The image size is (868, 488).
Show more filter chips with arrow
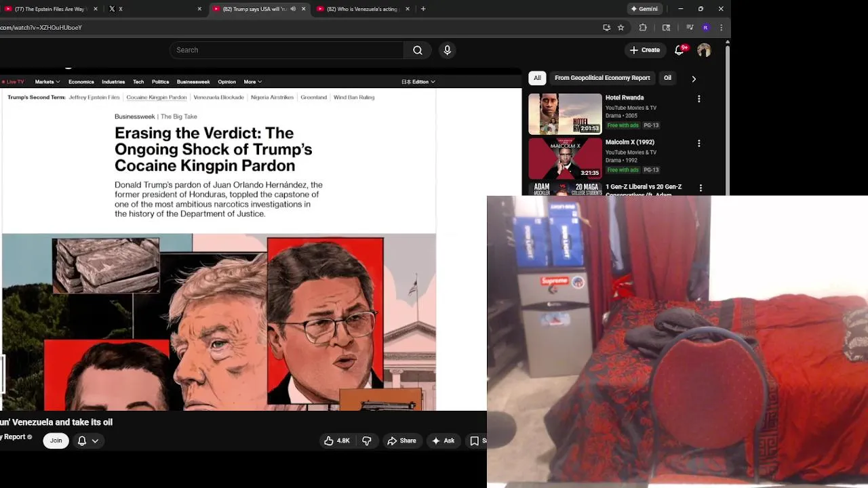(x=694, y=79)
